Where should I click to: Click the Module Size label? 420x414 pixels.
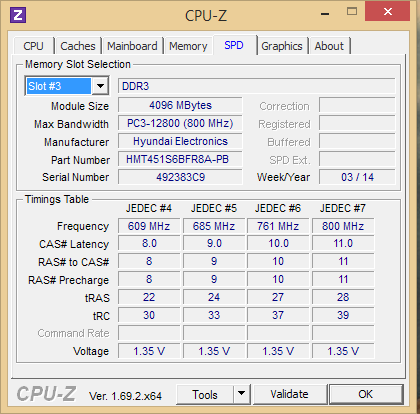pos(80,106)
